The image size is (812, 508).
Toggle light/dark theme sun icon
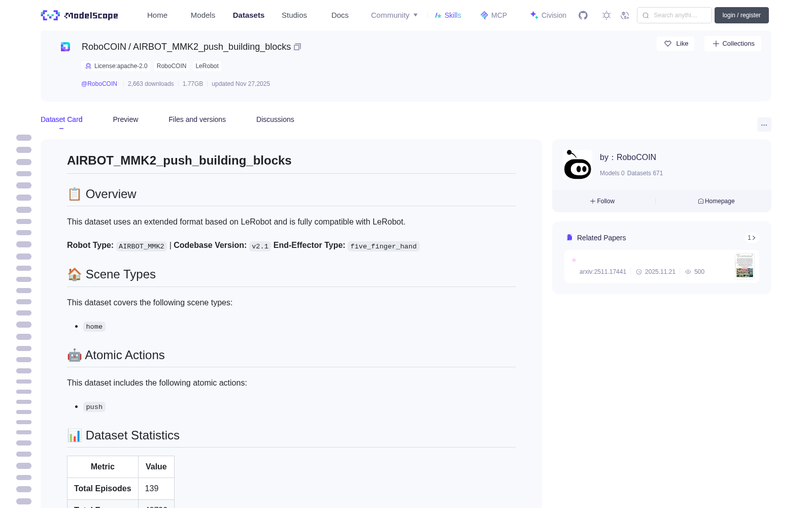point(606,15)
